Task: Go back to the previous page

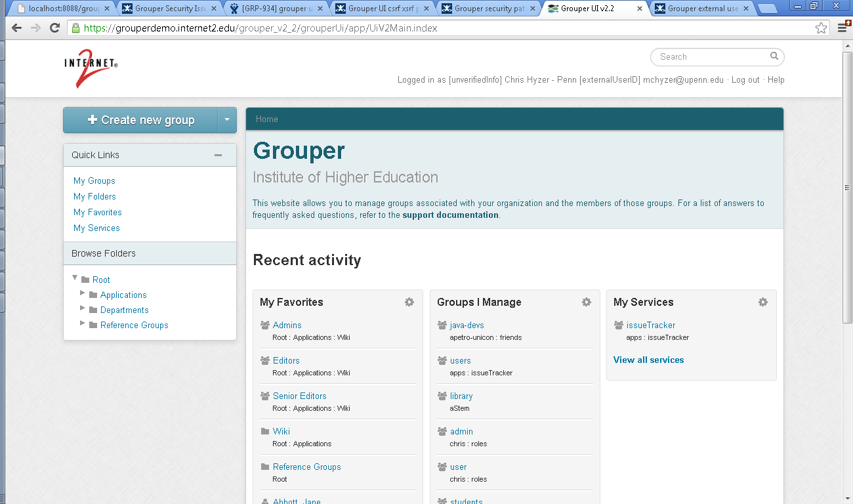Action: coord(16,28)
